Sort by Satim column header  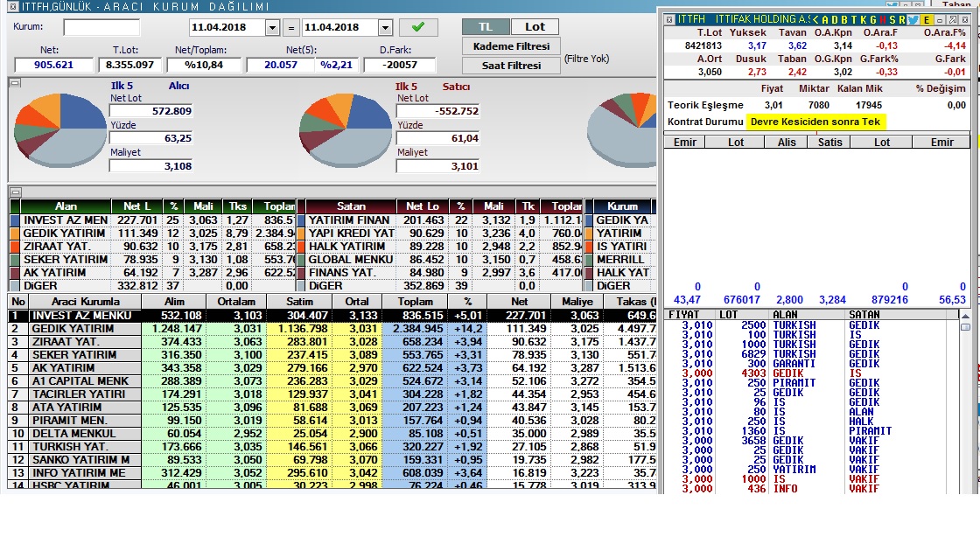tap(299, 302)
